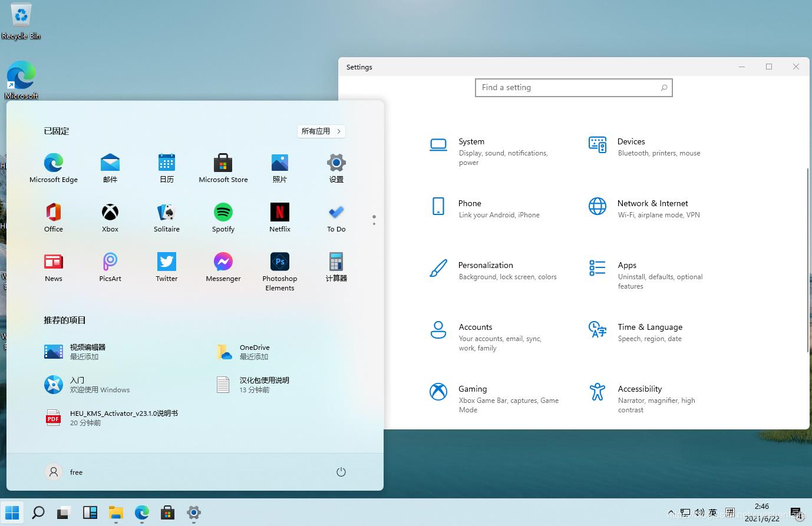Open recommended OneDrive item
Image resolution: width=812 pixels, height=526 pixels.
(x=243, y=352)
